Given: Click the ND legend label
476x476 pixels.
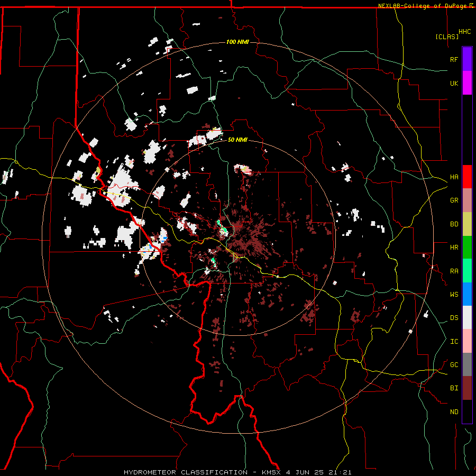Looking at the screenshot, I should click(454, 412).
